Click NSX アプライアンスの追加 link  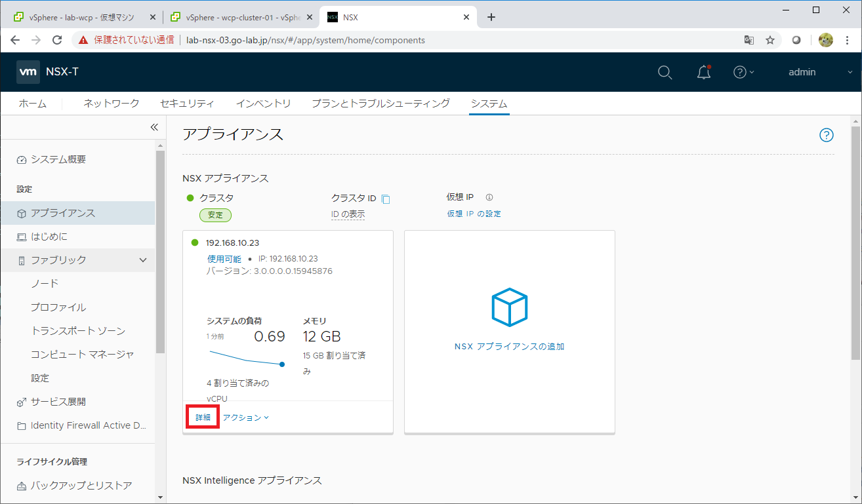509,347
